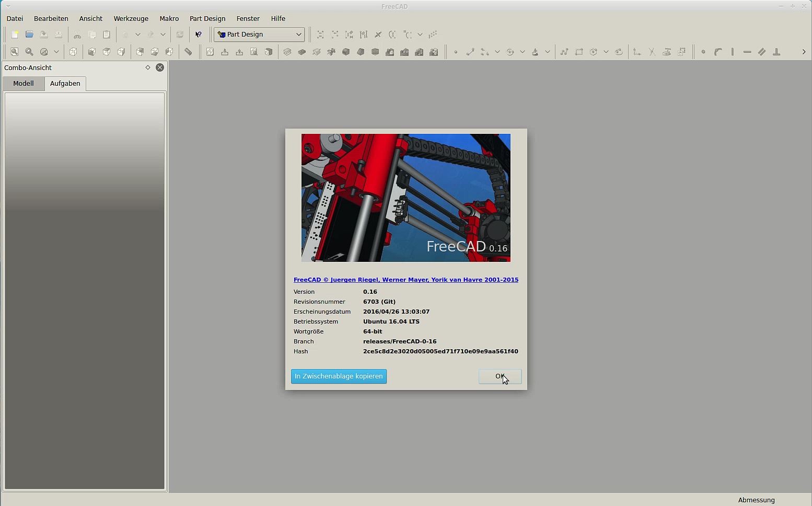The width and height of the screenshot is (812, 506).
Task: Expand the toolbar overflow chevron at right
Action: (x=804, y=52)
